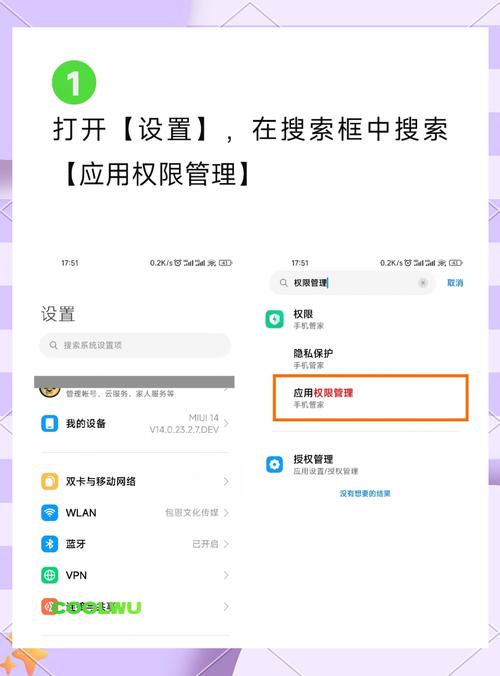
Task: Select the 隐私保护 search result
Action: click(x=364, y=359)
